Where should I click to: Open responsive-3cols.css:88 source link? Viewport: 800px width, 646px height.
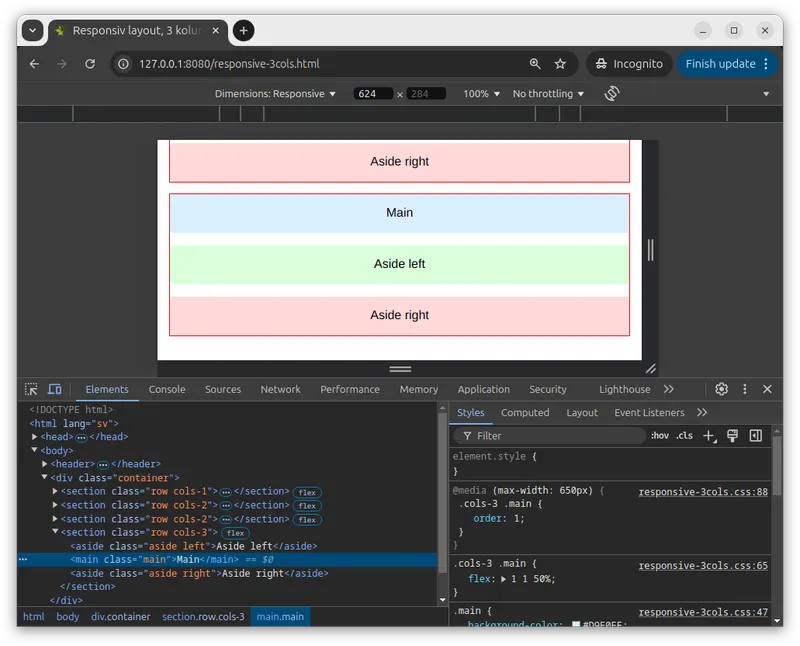point(702,492)
